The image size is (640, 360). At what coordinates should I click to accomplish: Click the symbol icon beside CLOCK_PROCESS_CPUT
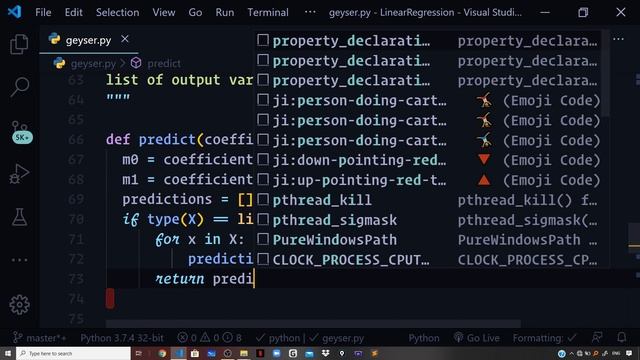pos(263,259)
